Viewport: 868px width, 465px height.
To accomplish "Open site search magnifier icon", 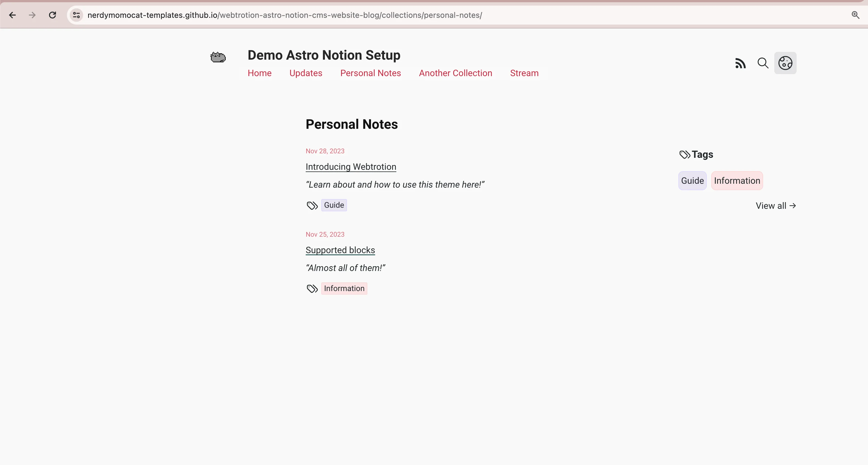I will (763, 63).
